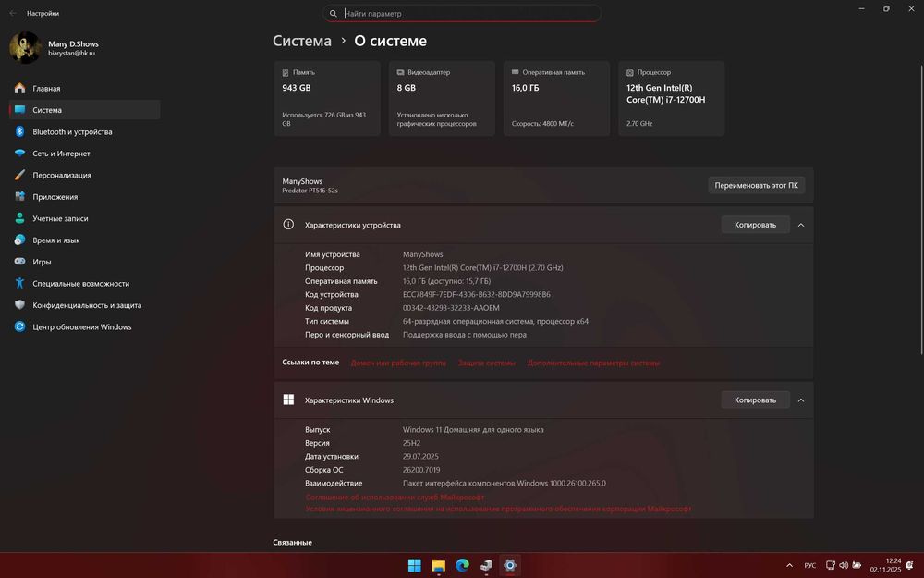
Task: Show hidden tray icons chevron
Action: click(x=790, y=565)
